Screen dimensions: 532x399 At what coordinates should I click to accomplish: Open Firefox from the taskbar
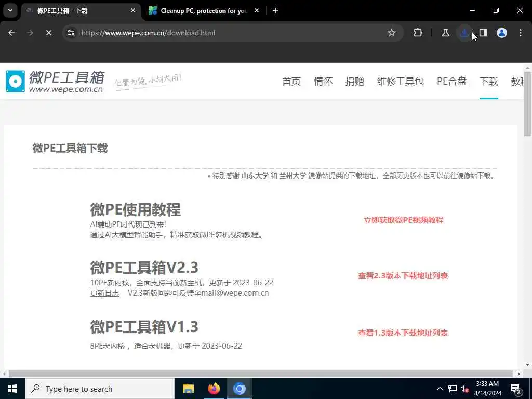(214, 389)
